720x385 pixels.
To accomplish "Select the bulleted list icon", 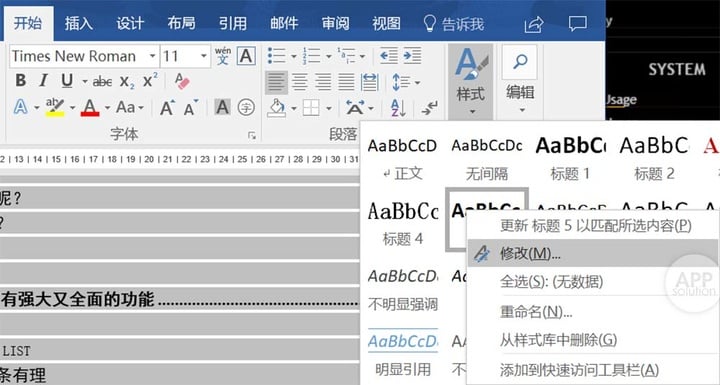I will [x=276, y=56].
